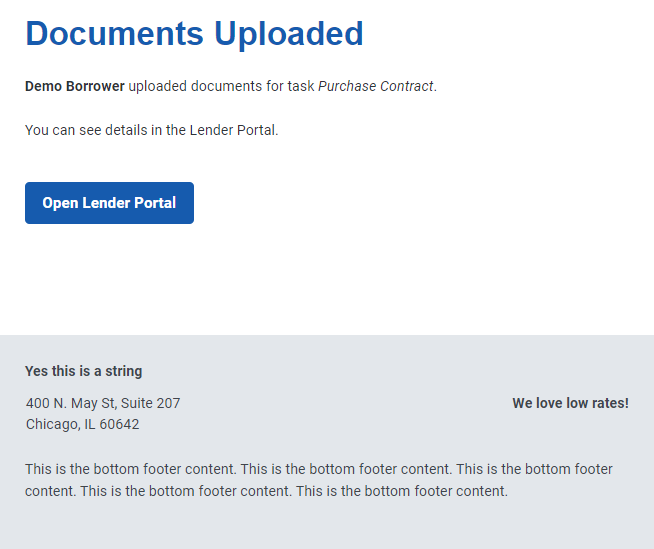Click the words 'Lender Portal' in the body sentence
Viewport: 654px width, 549px height.
[x=232, y=130]
